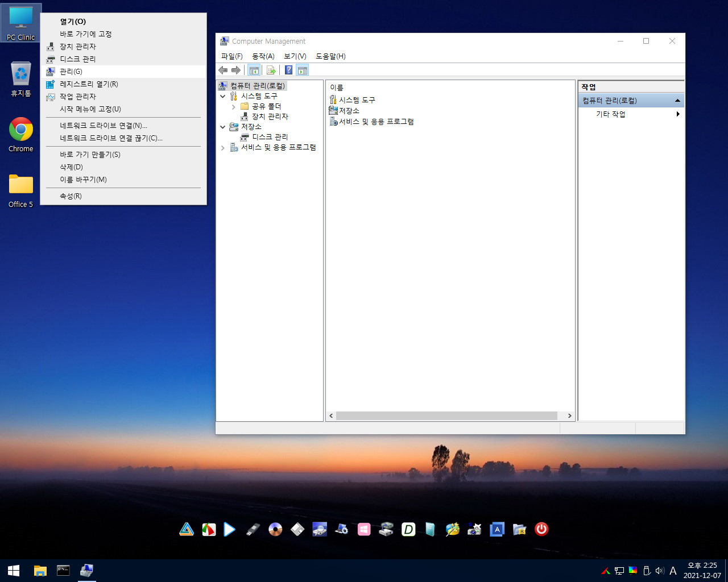
Task: Open the 보기(V) menu
Action: (295, 56)
